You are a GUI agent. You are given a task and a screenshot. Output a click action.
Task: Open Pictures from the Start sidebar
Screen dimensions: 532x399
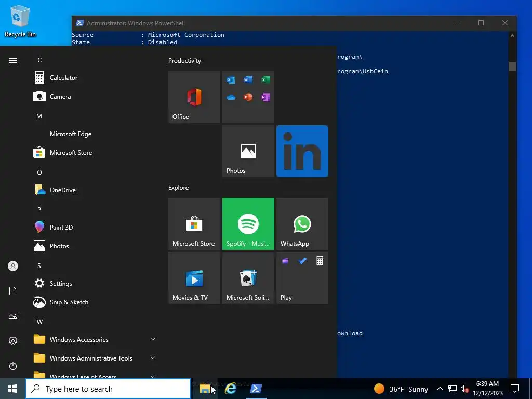[13, 316]
